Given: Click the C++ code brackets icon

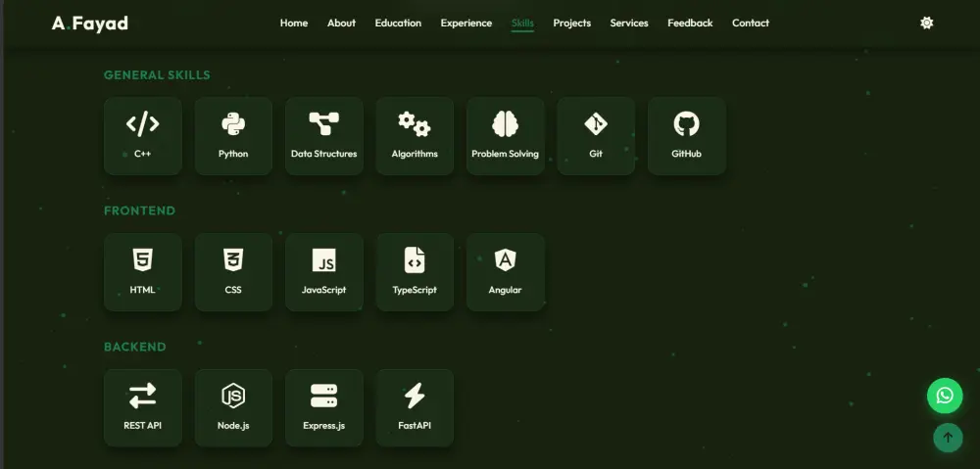Looking at the screenshot, I should (x=142, y=124).
